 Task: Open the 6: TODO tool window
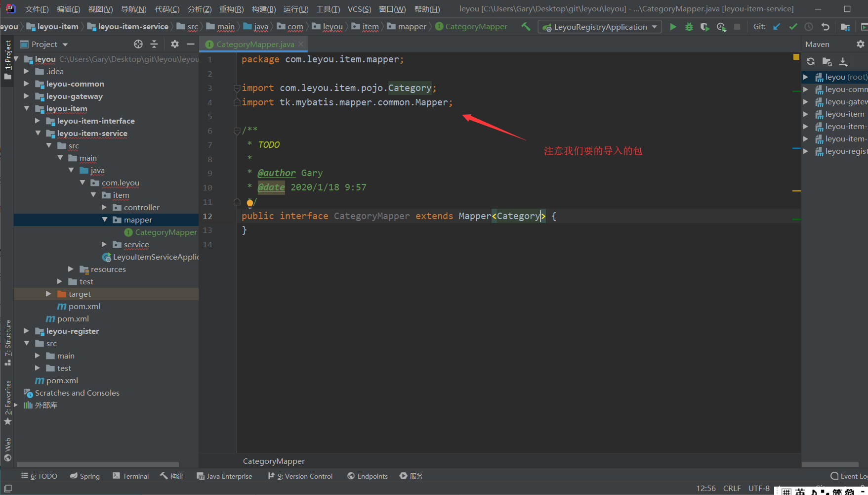pos(40,476)
